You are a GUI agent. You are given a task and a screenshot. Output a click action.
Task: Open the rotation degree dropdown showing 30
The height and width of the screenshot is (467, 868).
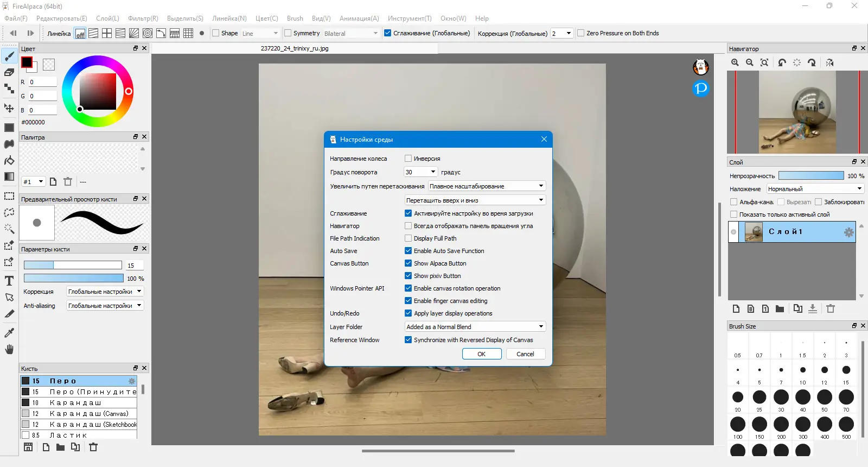(421, 172)
